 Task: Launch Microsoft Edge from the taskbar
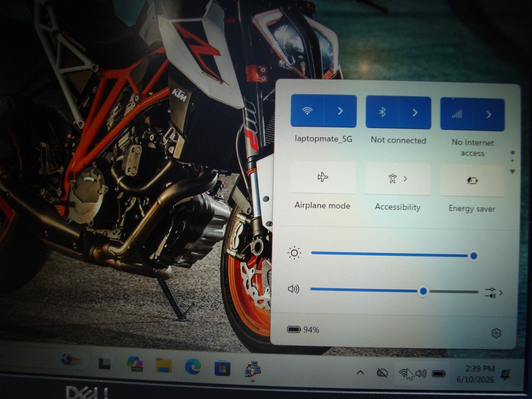tap(193, 367)
